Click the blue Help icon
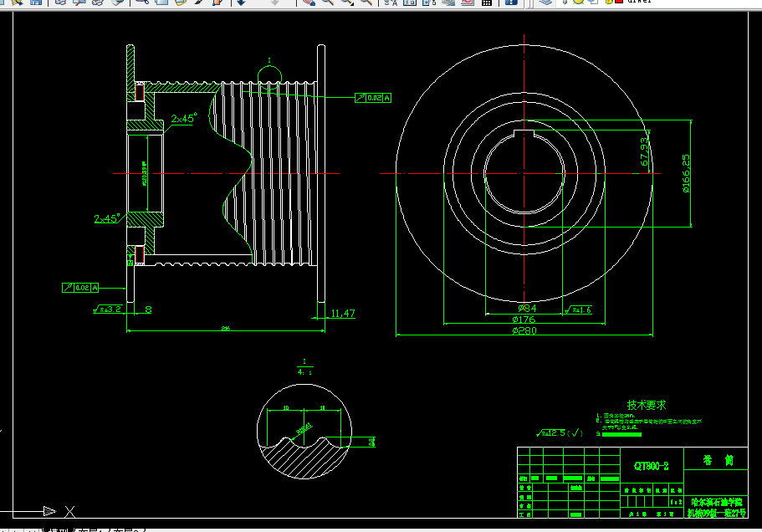This screenshot has height=532, width=762. click(511, 2)
